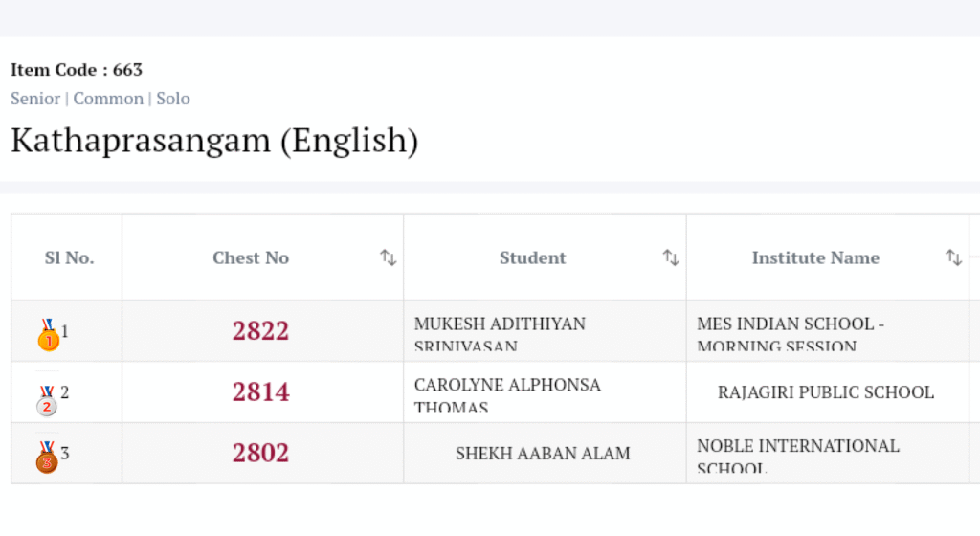This screenshot has width=980, height=536.
Task: Select the Solo category link
Action: pos(173,99)
